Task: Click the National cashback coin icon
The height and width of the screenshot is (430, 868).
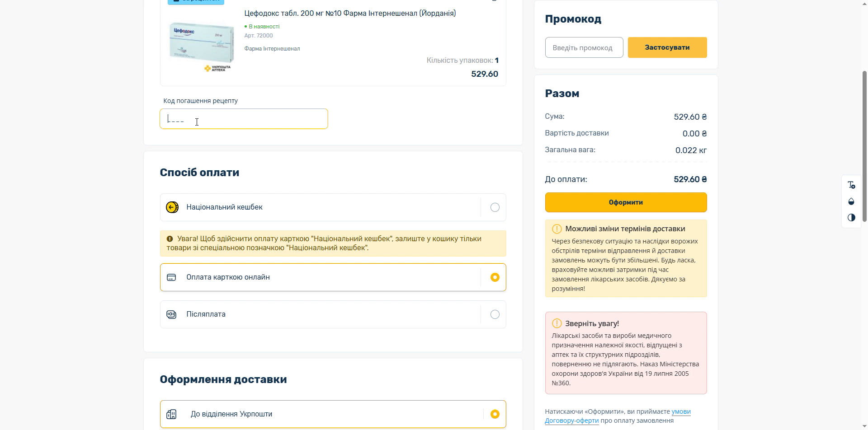Action: coord(172,207)
